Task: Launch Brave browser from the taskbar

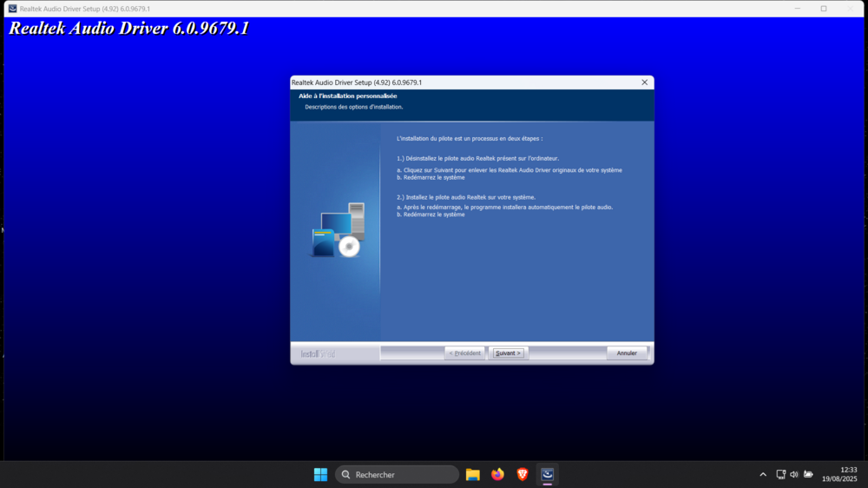Action: pyautogui.click(x=523, y=474)
